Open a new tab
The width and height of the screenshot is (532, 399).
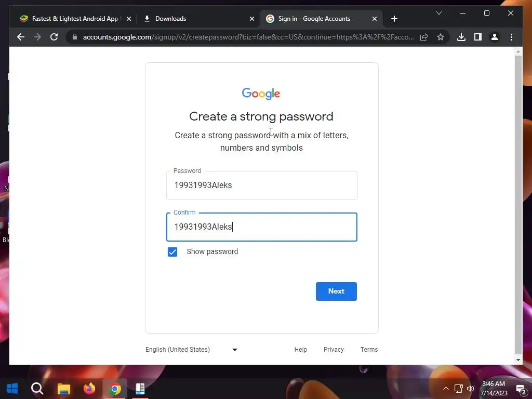point(394,19)
